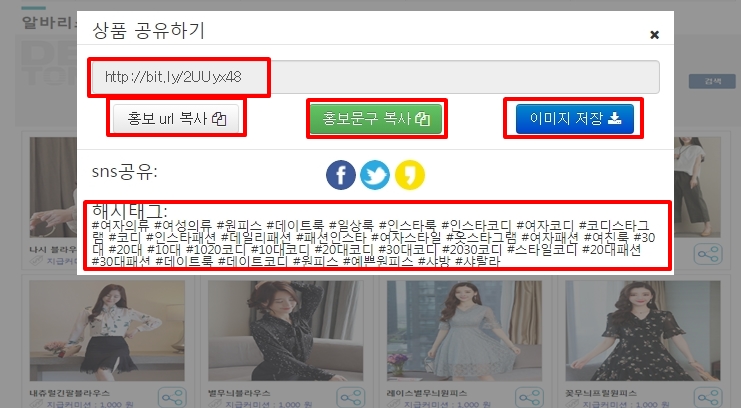The width and height of the screenshot is (741, 408).
Task: Share the 별무늬블라우스 item via share icon
Action: click(x=351, y=398)
